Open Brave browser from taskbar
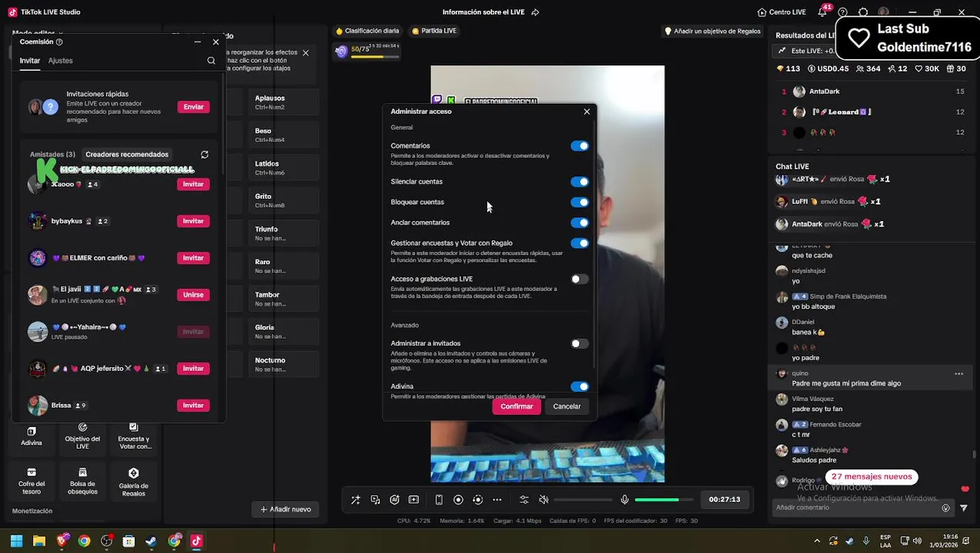The image size is (980, 553). pyautogui.click(x=61, y=541)
